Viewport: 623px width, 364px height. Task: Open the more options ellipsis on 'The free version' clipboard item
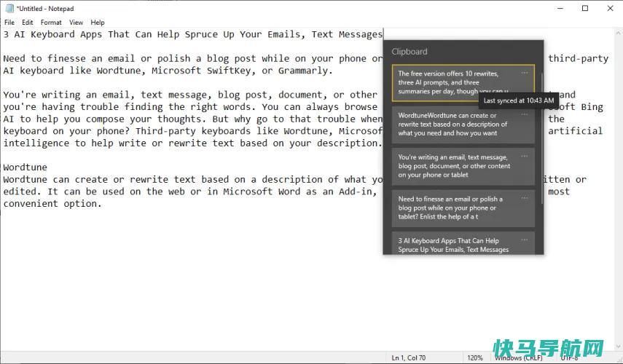coord(525,73)
